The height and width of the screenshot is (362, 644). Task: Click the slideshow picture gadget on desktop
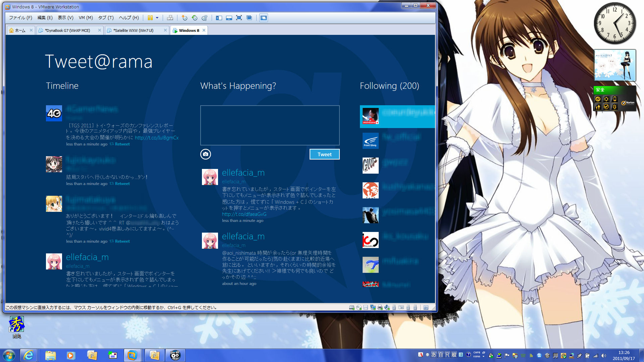pos(615,65)
